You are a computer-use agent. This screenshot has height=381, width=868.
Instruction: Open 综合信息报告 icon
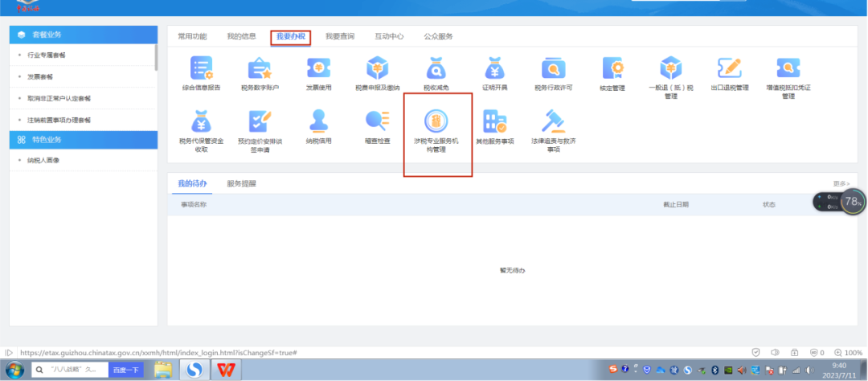(x=201, y=68)
